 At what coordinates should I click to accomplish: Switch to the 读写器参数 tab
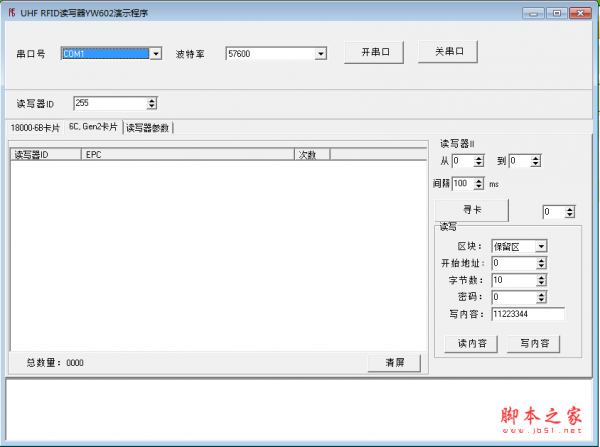pyautogui.click(x=148, y=128)
